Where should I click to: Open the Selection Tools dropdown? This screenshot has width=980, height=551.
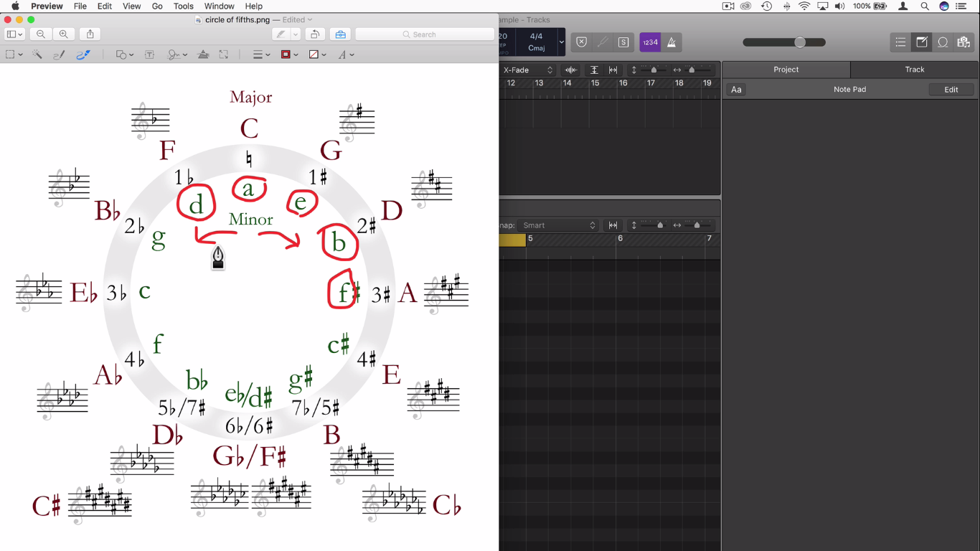(x=14, y=55)
